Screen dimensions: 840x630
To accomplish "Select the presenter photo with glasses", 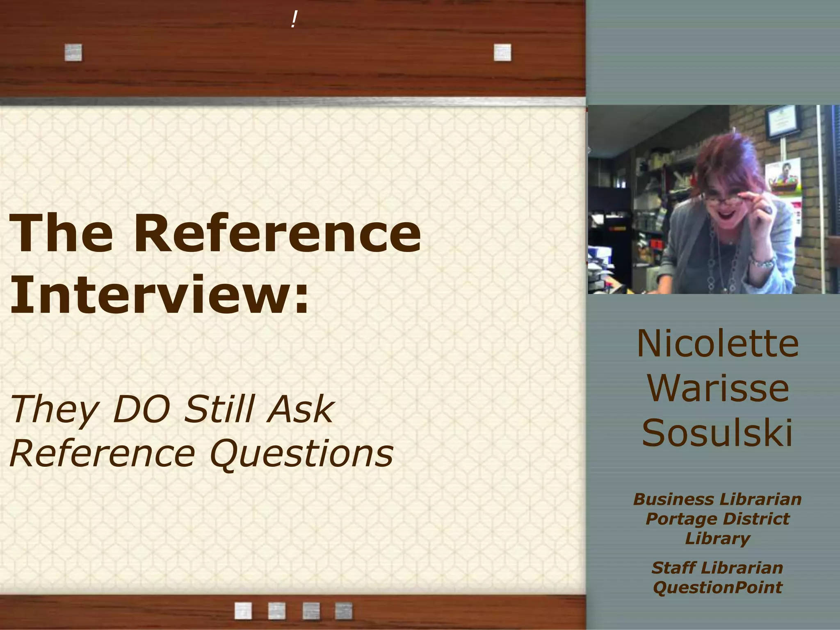I will (714, 199).
